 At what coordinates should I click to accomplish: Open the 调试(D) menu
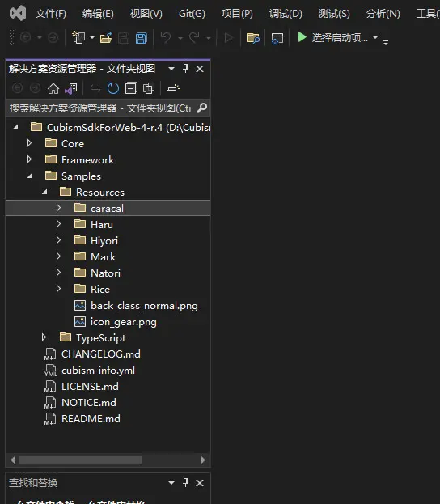[x=286, y=14]
